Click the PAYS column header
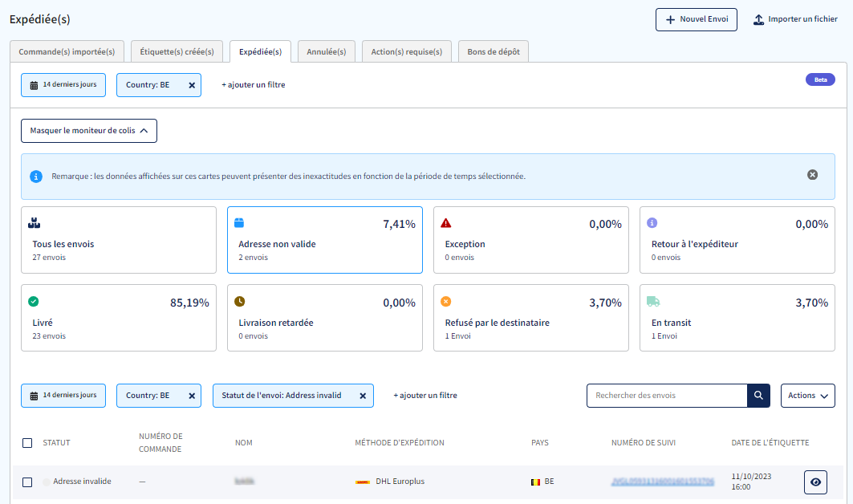 tap(540, 443)
